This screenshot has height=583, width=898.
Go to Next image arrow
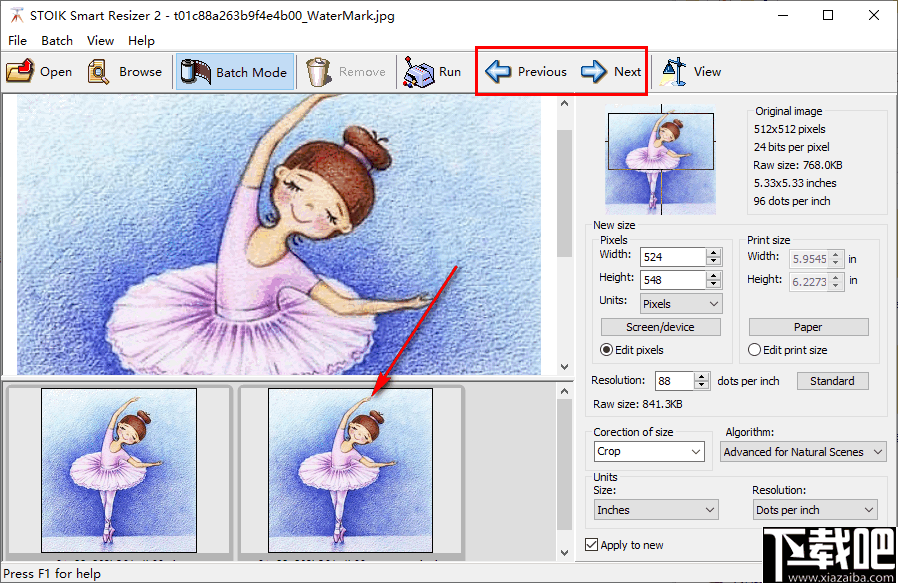point(594,72)
